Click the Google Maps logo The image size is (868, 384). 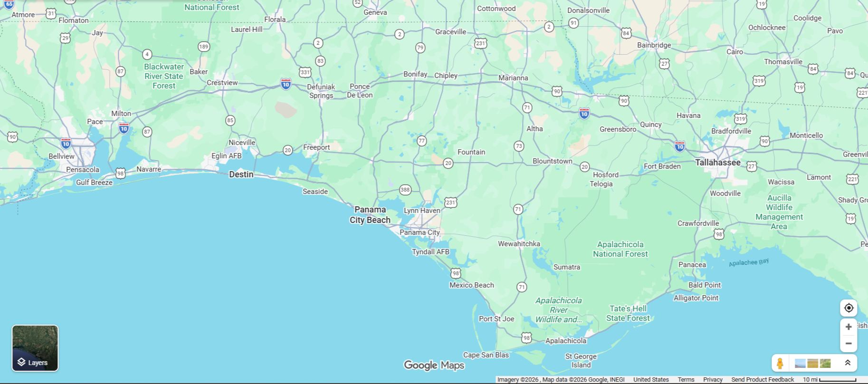(x=434, y=365)
